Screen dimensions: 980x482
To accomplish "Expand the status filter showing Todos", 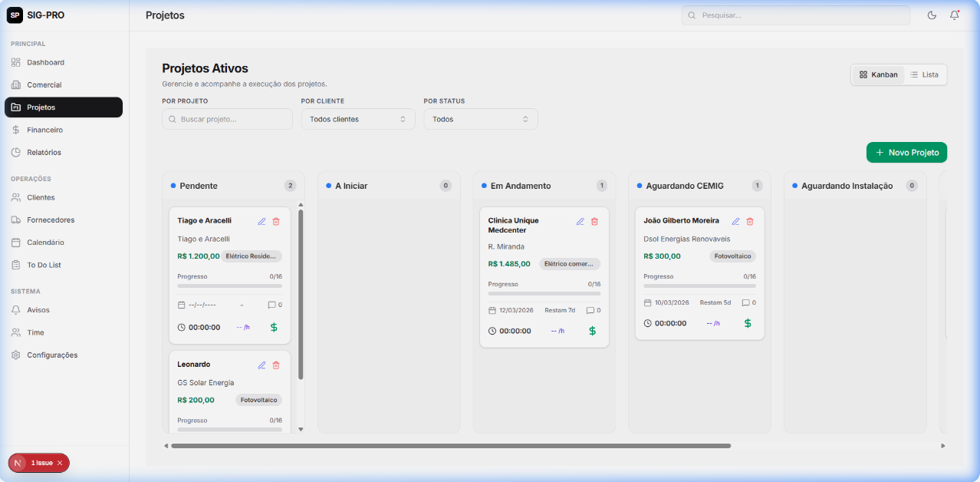I will coord(480,119).
